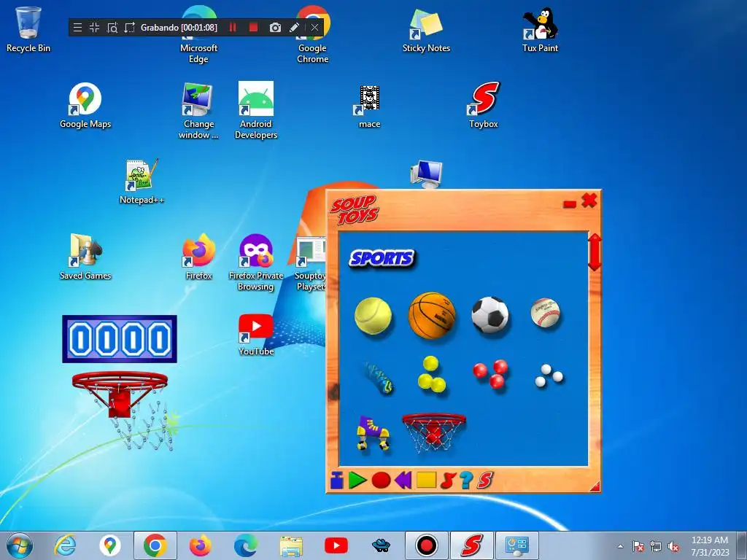Select the Saved Games desktop folder

(x=85, y=257)
